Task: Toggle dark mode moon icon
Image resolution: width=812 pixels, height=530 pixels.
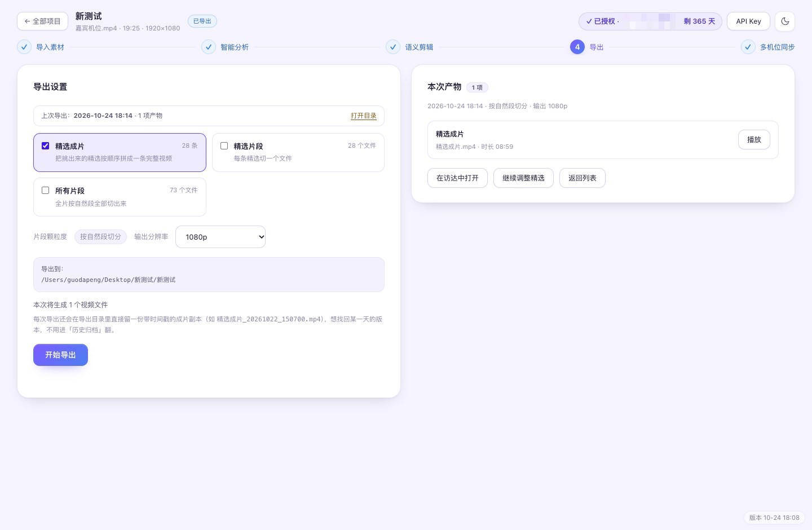Action: coord(785,21)
